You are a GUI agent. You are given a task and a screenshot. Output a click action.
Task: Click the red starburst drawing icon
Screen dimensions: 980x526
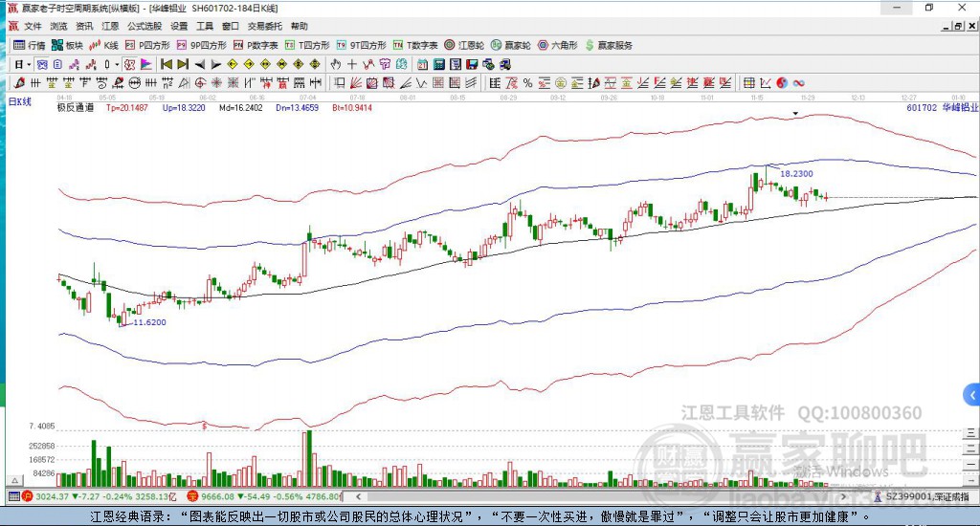tap(216, 83)
